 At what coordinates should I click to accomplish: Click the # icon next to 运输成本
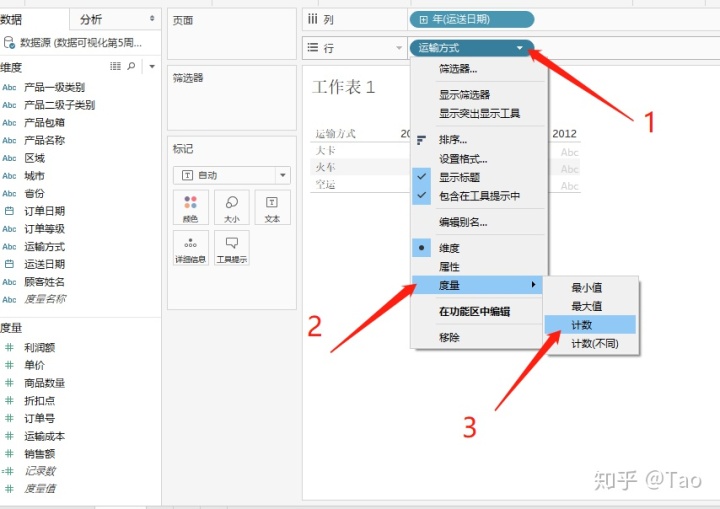(x=9, y=436)
